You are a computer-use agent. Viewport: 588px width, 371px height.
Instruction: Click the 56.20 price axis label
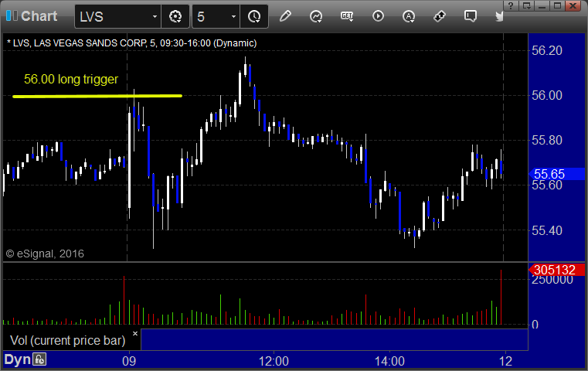547,50
